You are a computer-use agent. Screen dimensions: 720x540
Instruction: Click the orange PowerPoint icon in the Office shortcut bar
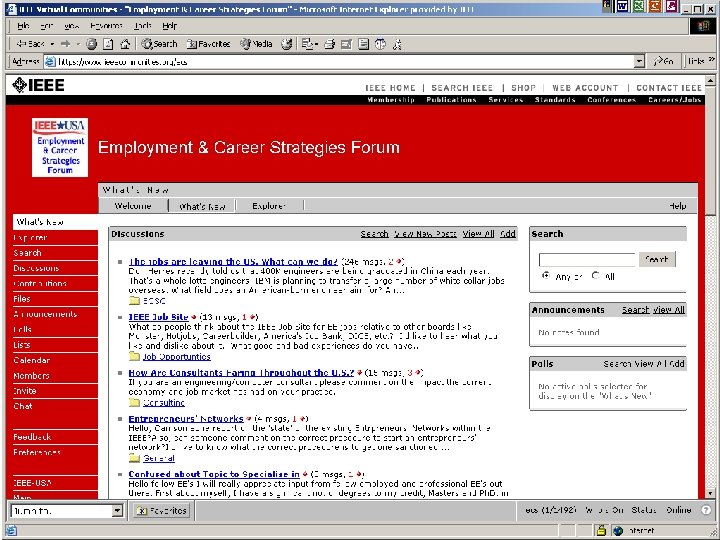click(x=655, y=6)
